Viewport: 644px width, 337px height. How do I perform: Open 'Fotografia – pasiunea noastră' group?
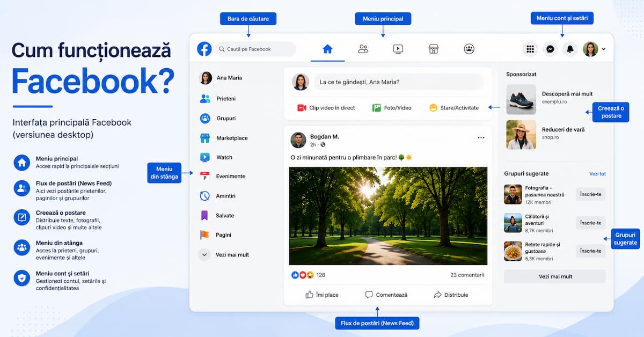pos(545,191)
